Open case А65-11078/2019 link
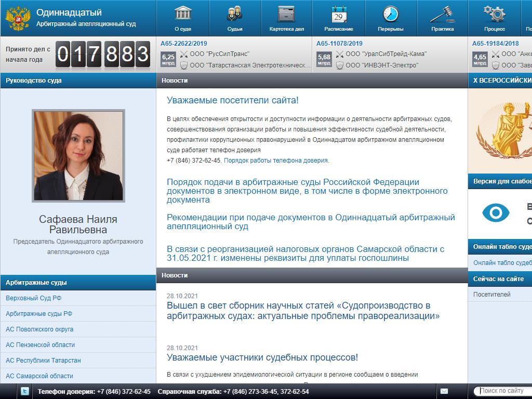This screenshot has width=532, height=399. 339,44
